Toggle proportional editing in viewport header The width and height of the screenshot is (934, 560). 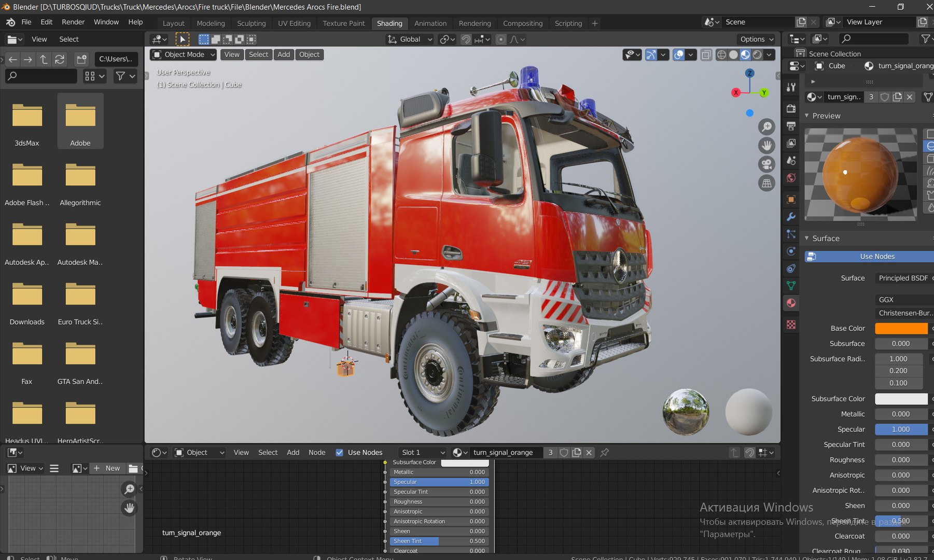point(501,39)
